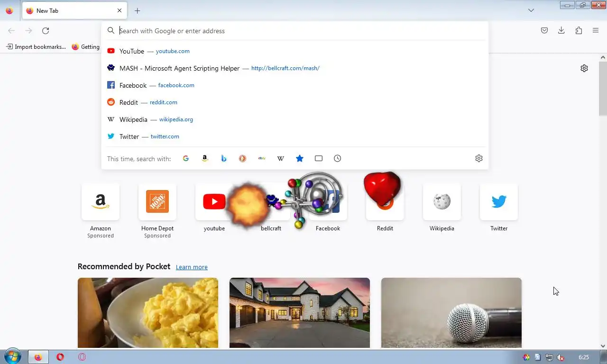Viewport: 607px width, 364px height.
Task: Pick the eBay search engine icon
Action: pos(262,158)
